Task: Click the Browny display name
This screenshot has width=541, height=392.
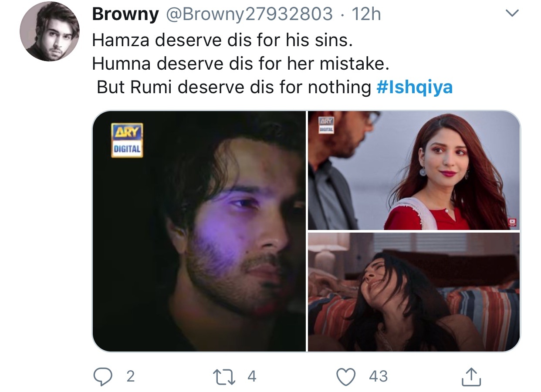Action: (x=125, y=15)
